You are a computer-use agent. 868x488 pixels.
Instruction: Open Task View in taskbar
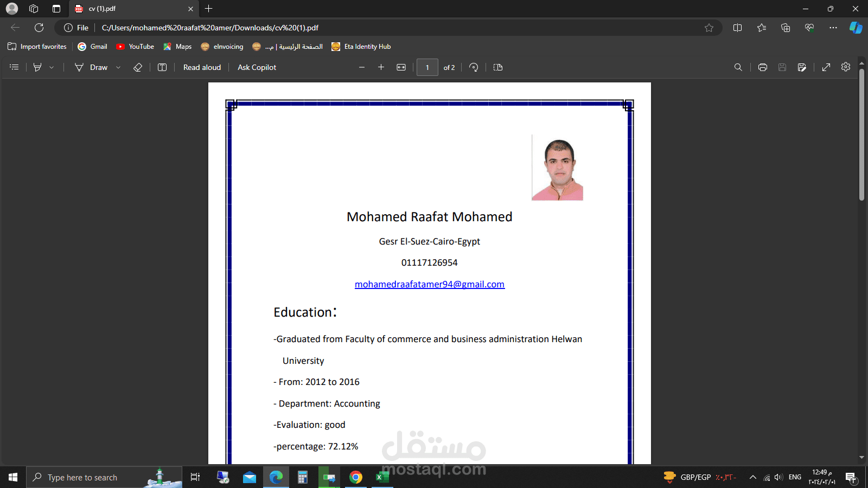point(195,477)
